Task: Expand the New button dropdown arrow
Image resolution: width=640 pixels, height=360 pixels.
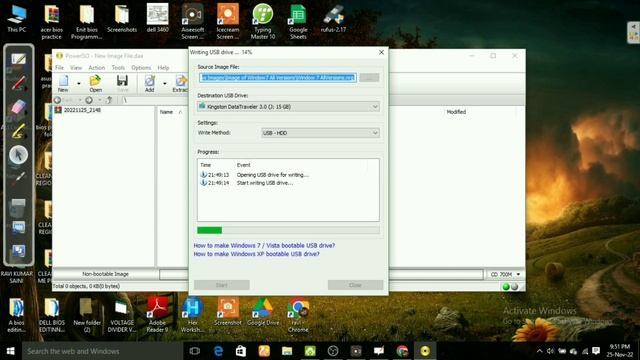Action: pos(79,84)
